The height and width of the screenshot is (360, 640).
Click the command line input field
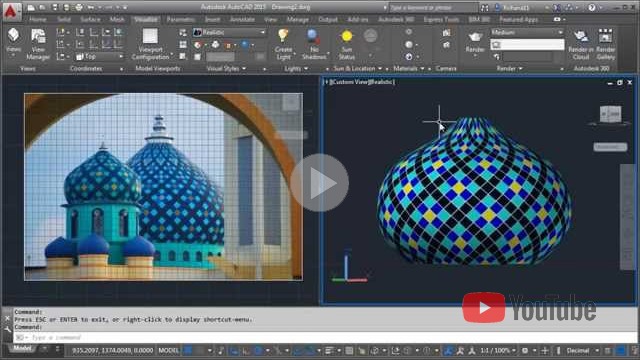(x=324, y=338)
